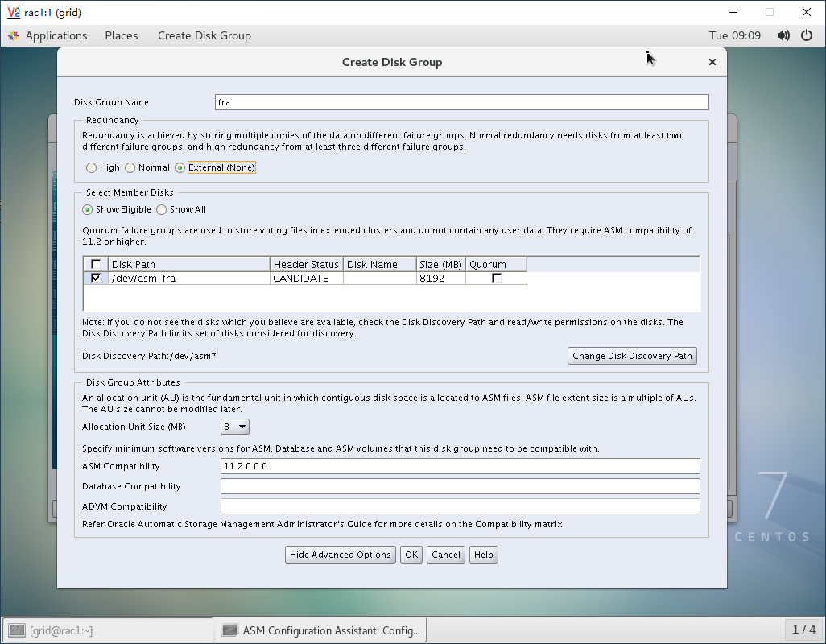Close the Create Disk Group dialog
Image resolution: width=826 pixels, height=644 pixels.
(712, 62)
